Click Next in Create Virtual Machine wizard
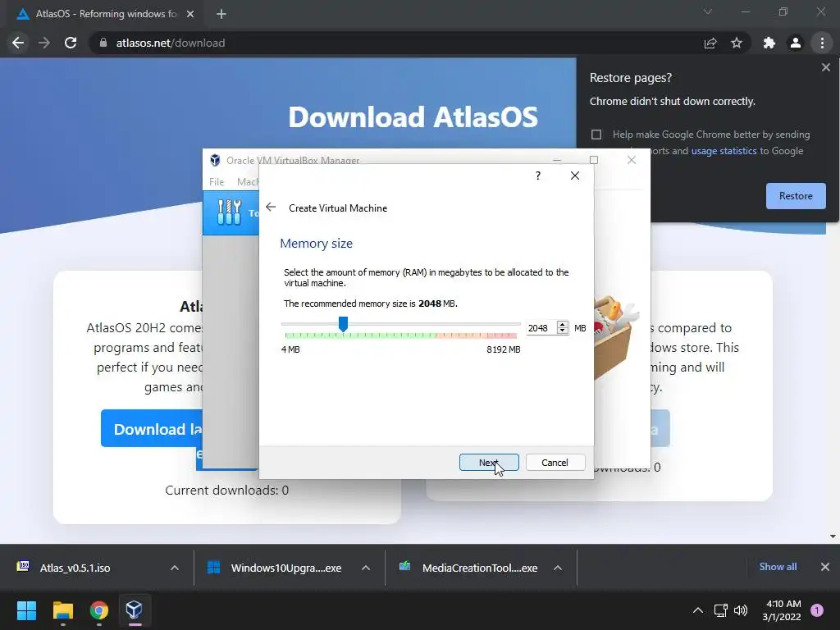Viewport: 840px width, 630px height. [x=489, y=463]
